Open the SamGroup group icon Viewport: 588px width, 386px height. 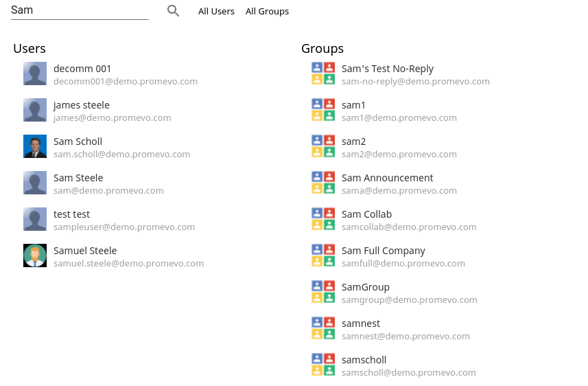323,292
